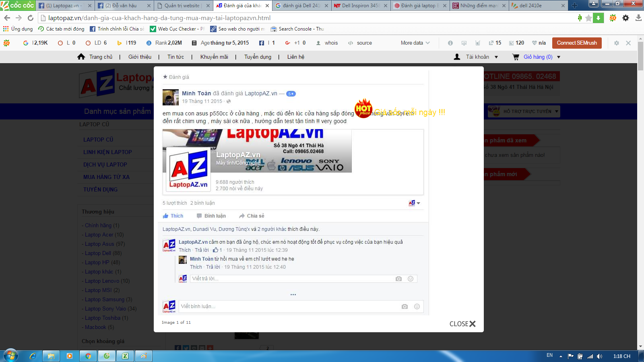The height and width of the screenshot is (362, 644).
Task: Click the LaptopAZ.vn page cover image
Action: point(257,151)
